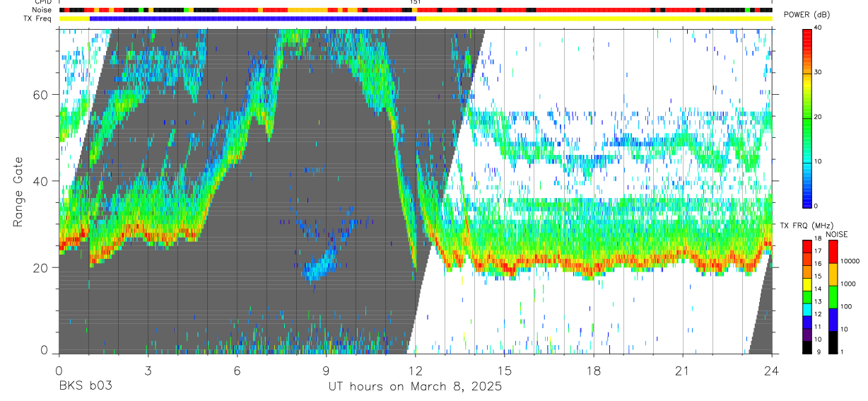The image size is (868, 401).
Task: Click the 9 tick on UT hours axis
Action: pos(326,370)
